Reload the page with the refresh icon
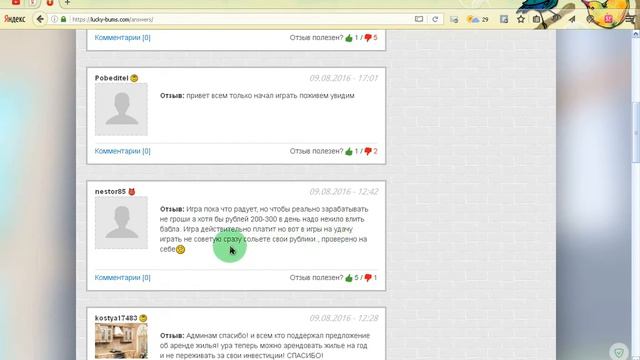 (435, 19)
